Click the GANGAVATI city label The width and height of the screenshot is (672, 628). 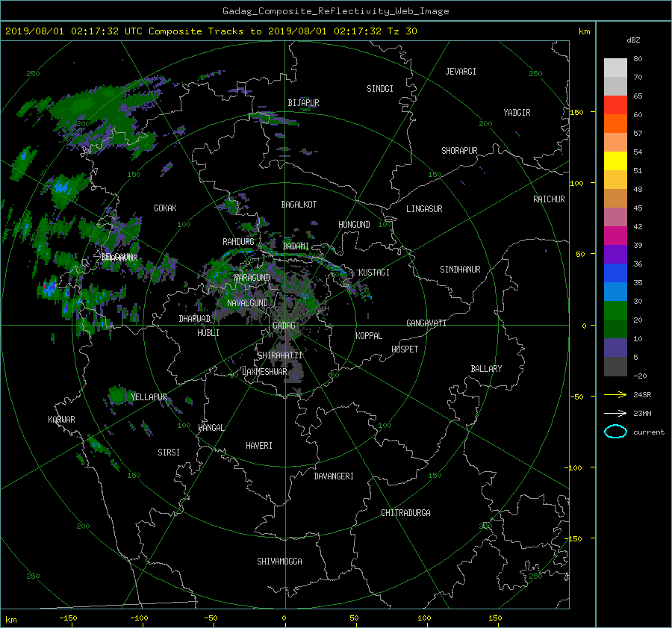[426, 323]
